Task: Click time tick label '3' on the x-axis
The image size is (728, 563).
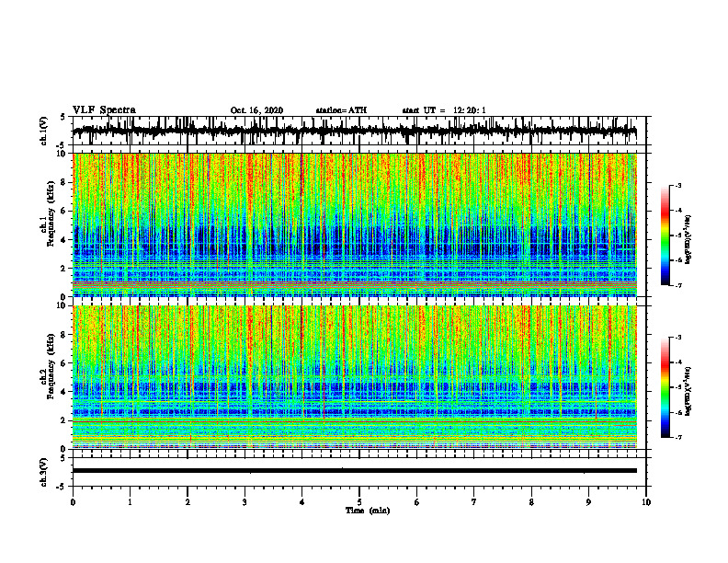Action: click(245, 502)
